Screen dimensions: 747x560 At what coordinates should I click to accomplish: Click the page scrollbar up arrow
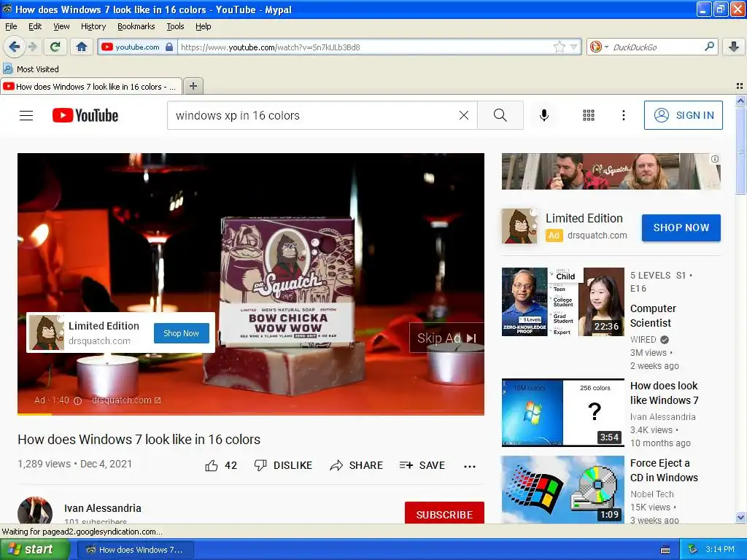(x=740, y=101)
